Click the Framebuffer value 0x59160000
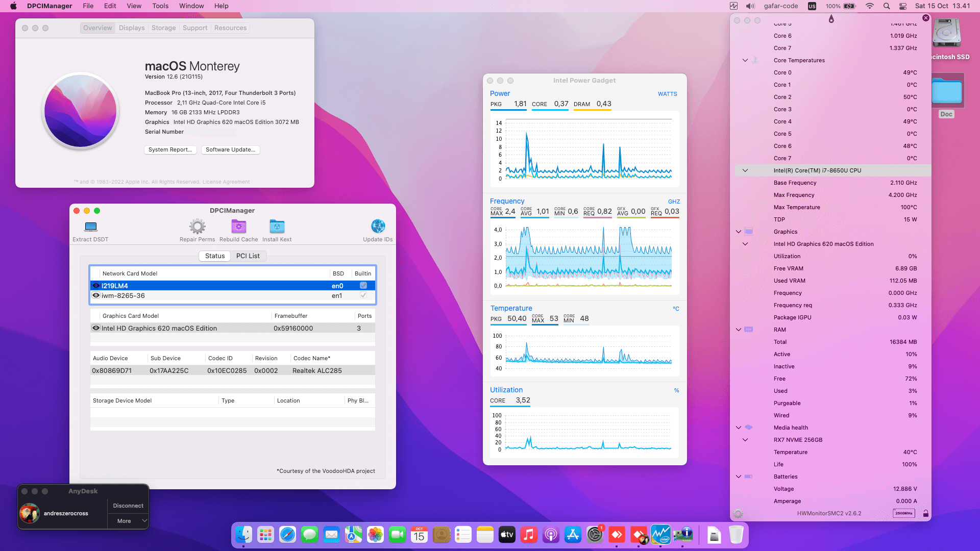The image size is (980, 551). pos(293,328)
